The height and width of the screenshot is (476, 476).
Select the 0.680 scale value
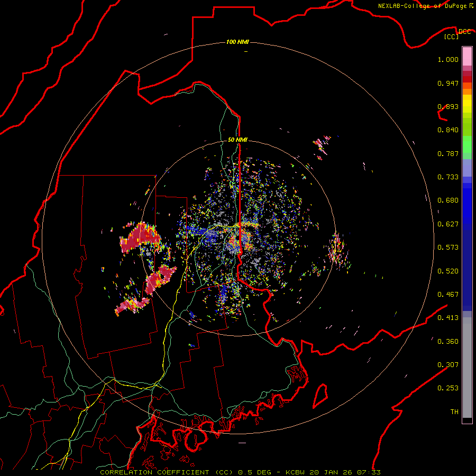point(448,200)
